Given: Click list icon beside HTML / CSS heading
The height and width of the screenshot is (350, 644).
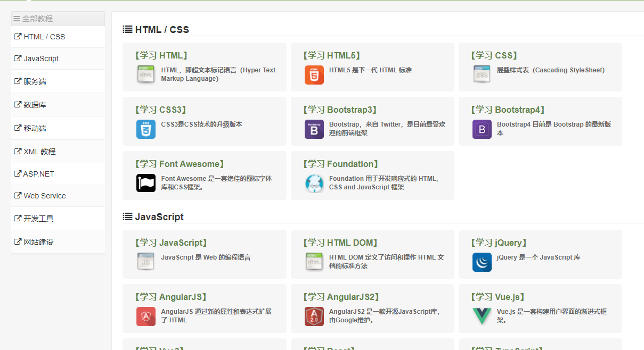Looking at the screenshot, I should point(127,29).
